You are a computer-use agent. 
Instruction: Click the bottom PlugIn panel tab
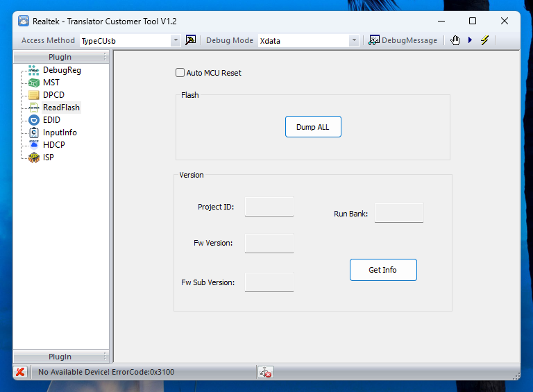60,357
